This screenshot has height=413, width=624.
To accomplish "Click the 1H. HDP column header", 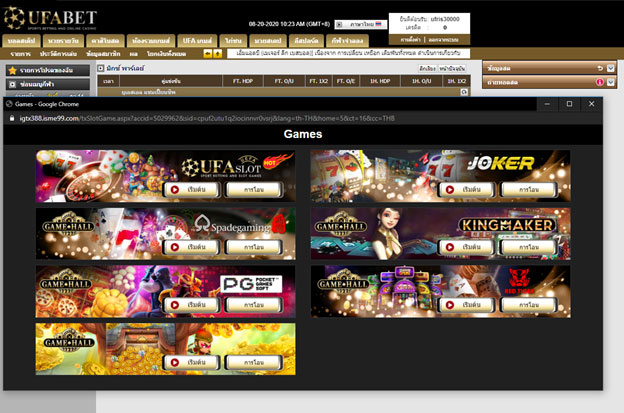I will click(x=380, y=81).
